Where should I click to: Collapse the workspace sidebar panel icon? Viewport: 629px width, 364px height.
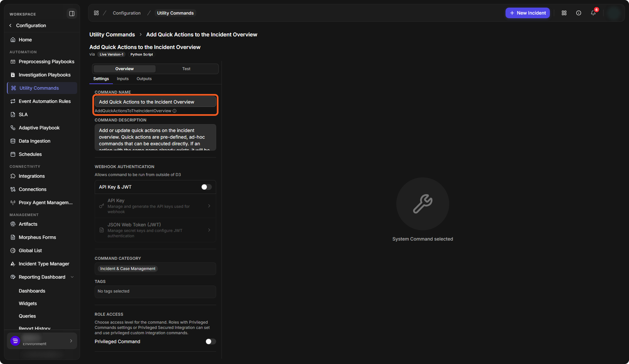pos(72,14)
